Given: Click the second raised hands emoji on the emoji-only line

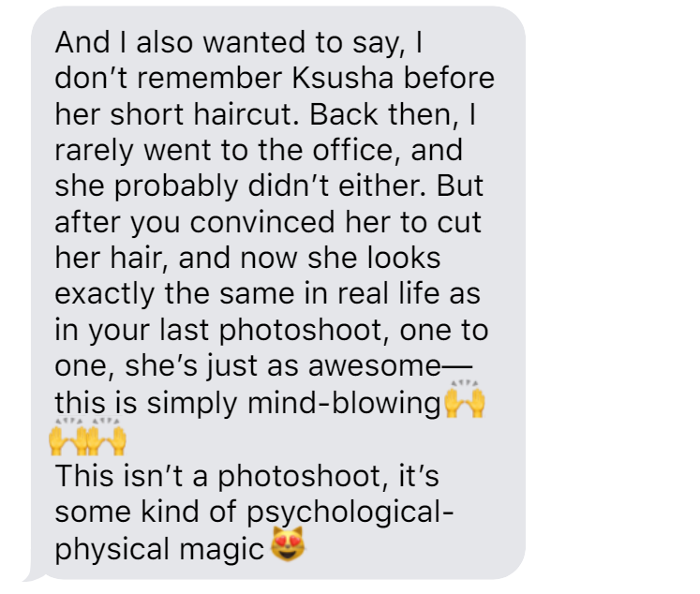Looking at the screenshot, I should pos(106,436).
